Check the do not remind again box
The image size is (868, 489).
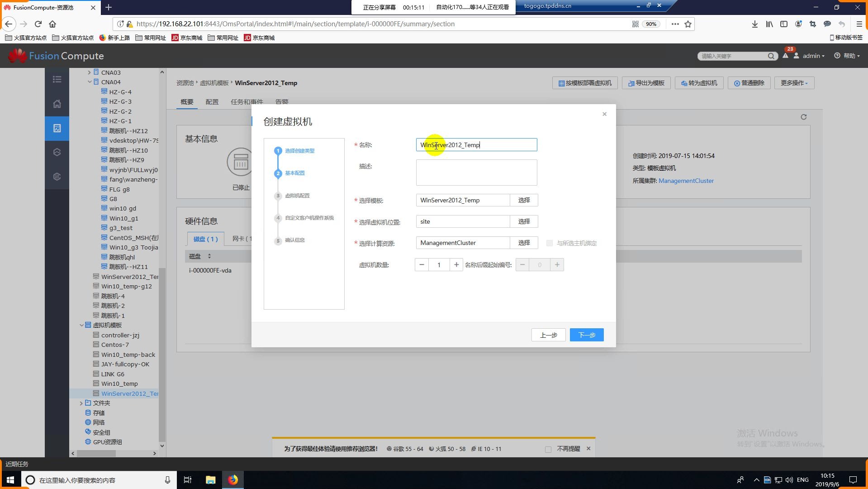(x=548, y=449)
